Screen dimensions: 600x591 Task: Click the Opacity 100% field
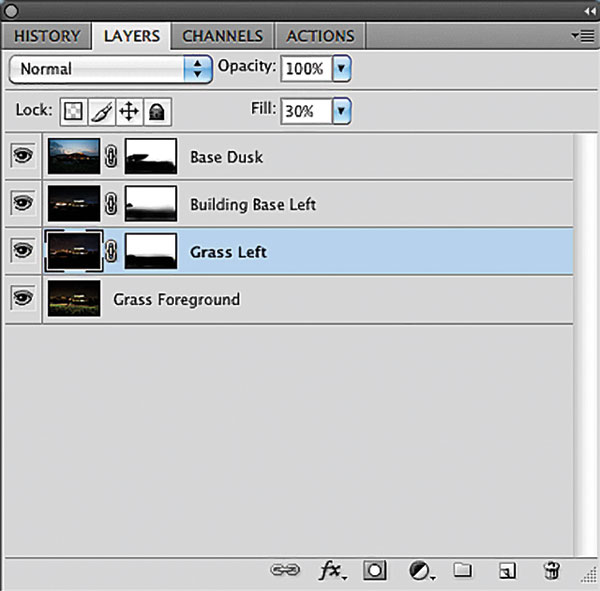pos(306,69)
